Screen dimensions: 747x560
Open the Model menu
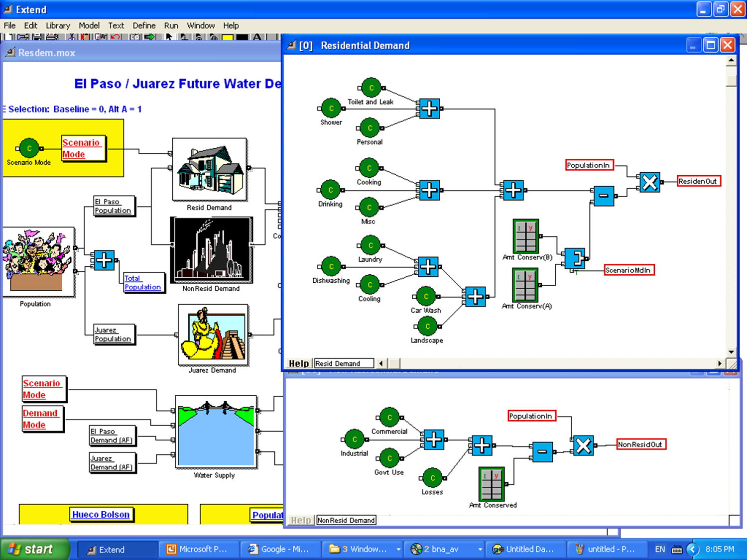(x=89, y=25)
